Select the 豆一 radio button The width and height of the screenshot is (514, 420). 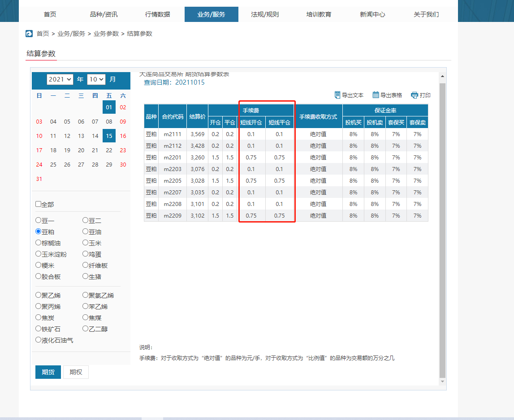pyautogui.click(x=38, y=220)
